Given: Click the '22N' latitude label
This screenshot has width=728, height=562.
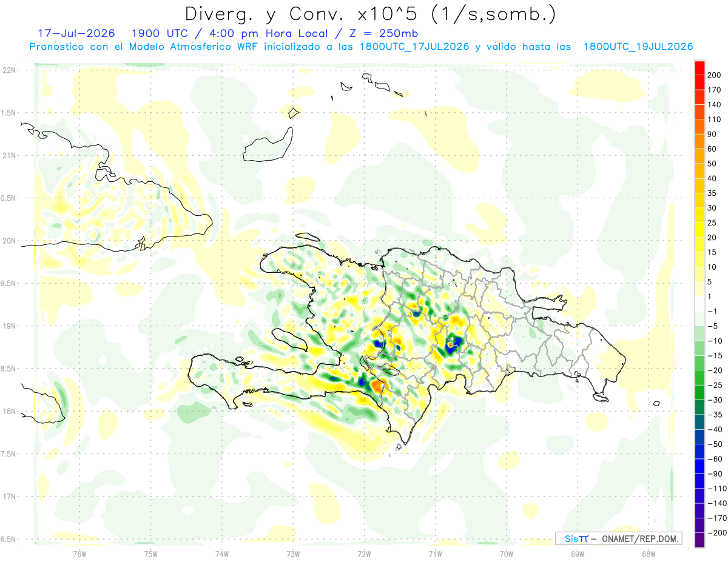Looking at the screenshot, I should point(9,70).
